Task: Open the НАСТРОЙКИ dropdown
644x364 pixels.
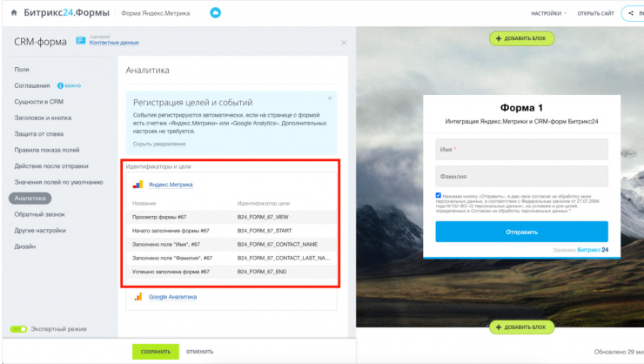Action: 548,14
